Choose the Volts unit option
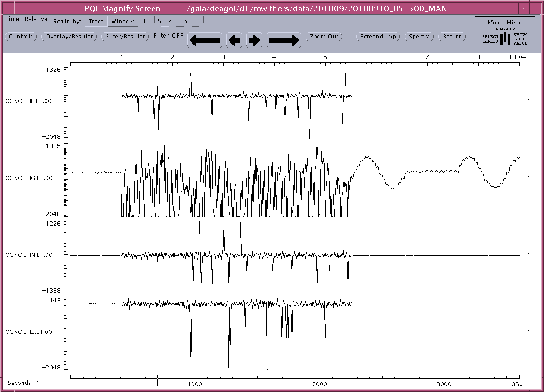Screen dimensions: 544x392 pyautogui.click(x=164, y=22)
